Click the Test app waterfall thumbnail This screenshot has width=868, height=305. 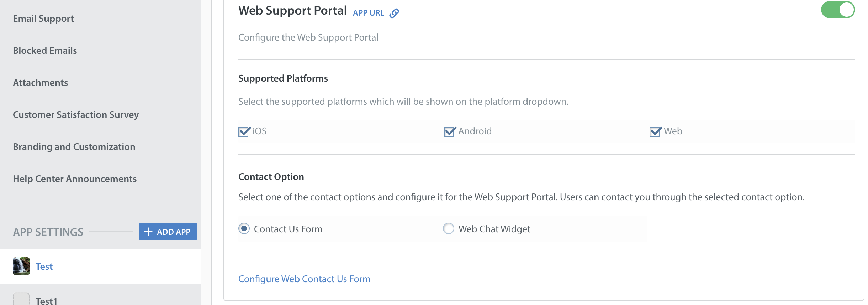click(x=21, y=266)
